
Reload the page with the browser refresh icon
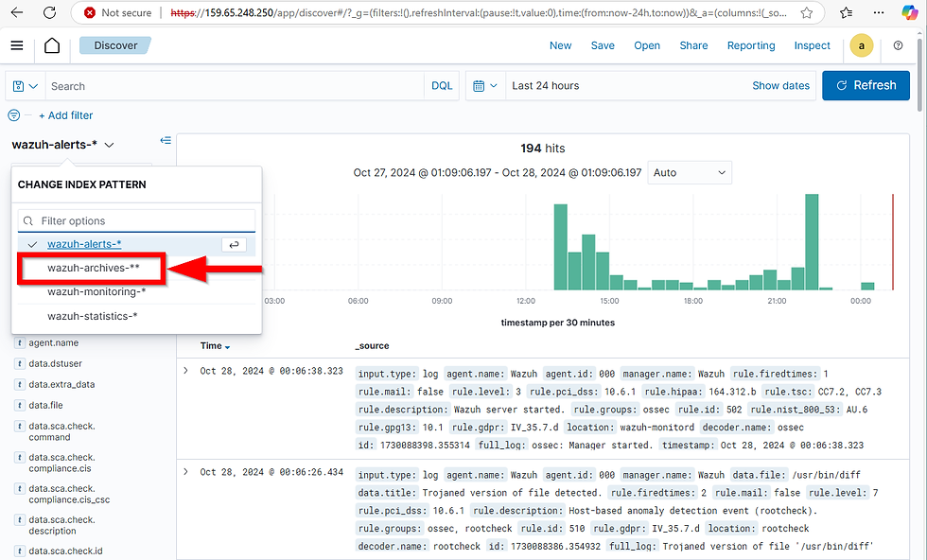[x=49, y=12]
